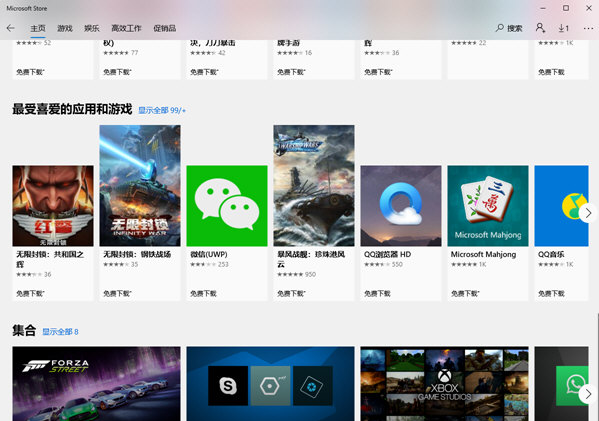Open the Skype productivity collection banner

(270, 384)
